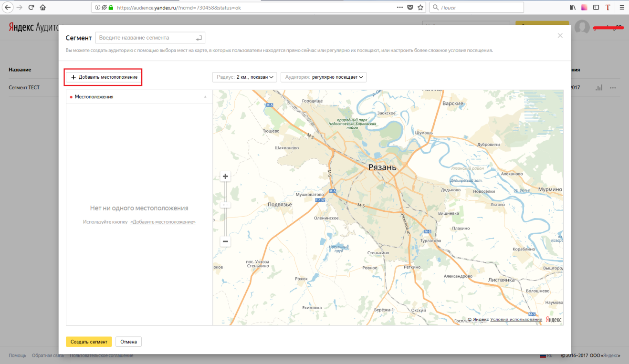Viewport: 629px width, 364px height.
Task: Click Городище label on the map
Action: [313, 101]
